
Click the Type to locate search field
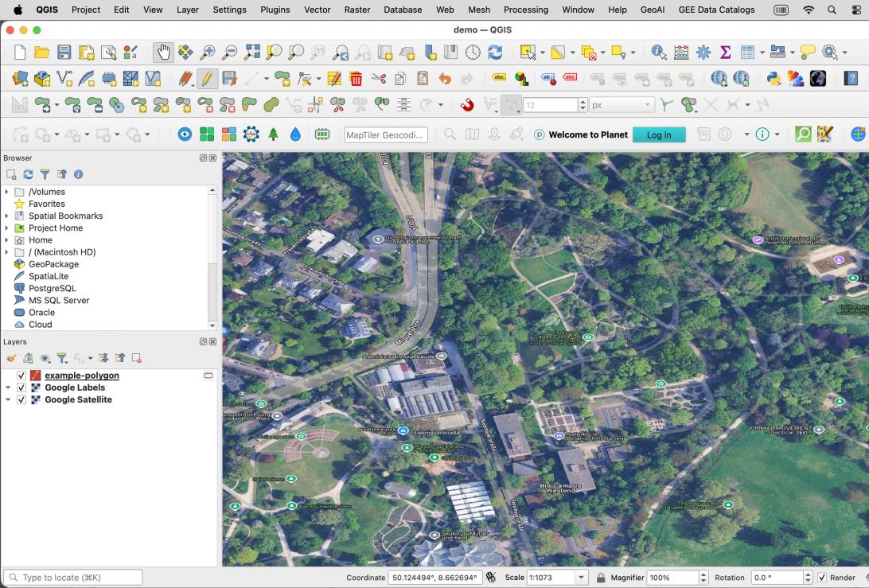coord(72,578)
